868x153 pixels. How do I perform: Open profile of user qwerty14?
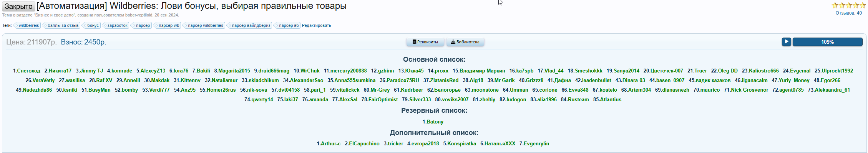point(262,99)
